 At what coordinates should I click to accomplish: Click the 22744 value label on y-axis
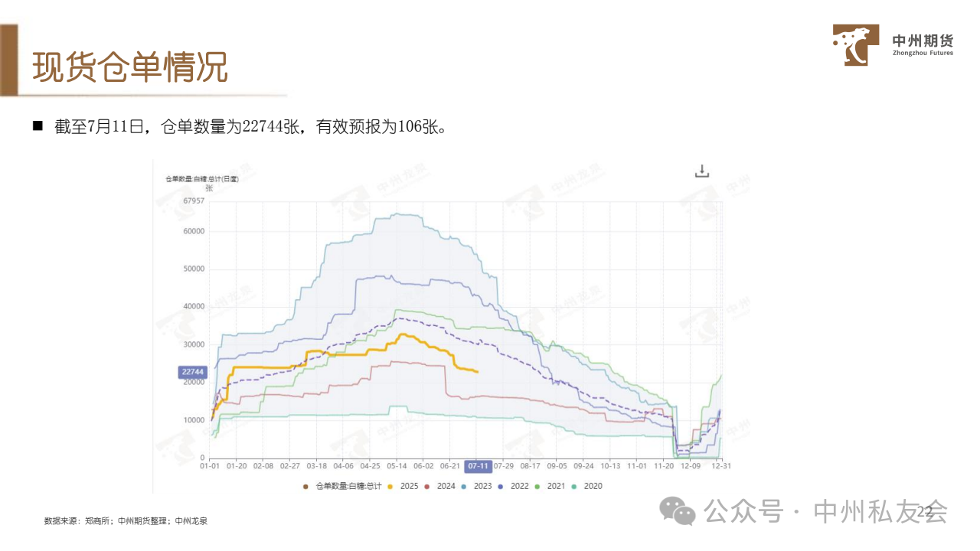point(193,372)
